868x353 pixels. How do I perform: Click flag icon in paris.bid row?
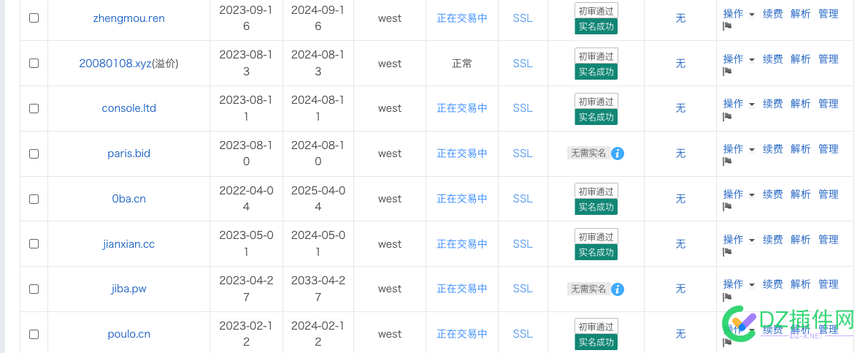727,162
